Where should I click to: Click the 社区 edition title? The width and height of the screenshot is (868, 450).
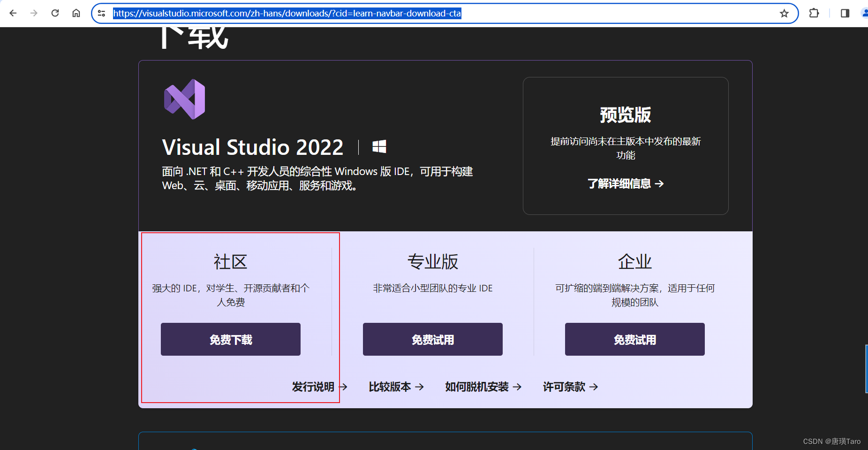click(x=231, y=262)
